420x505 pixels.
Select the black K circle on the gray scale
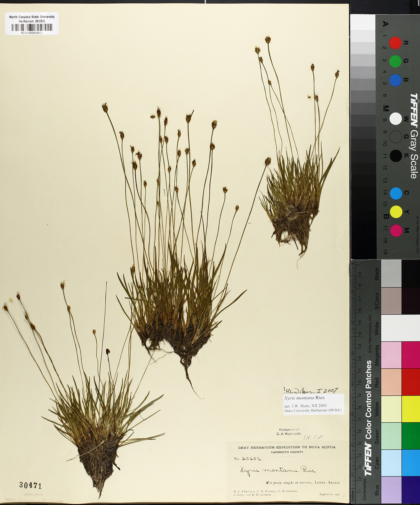[395, 156]
